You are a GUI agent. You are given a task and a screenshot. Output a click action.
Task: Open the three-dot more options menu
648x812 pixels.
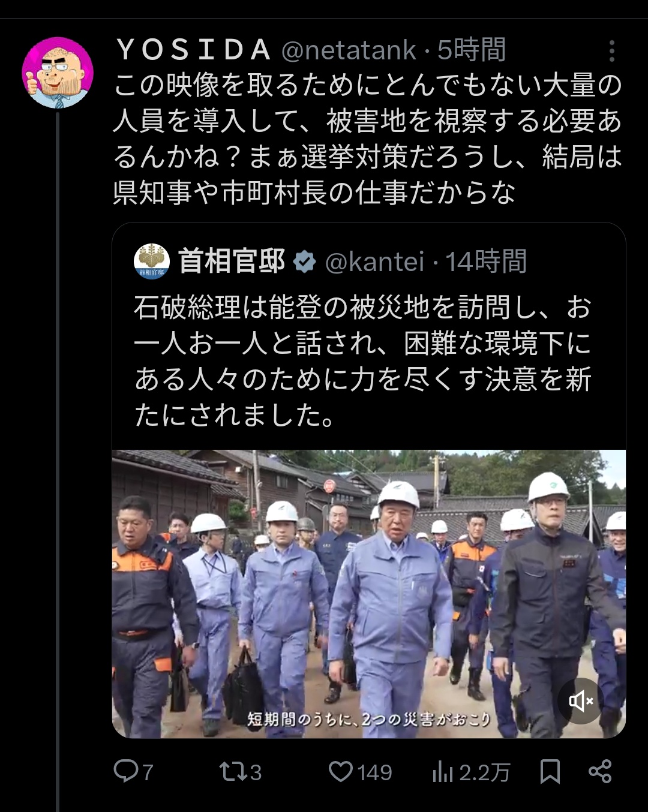(x=611, y=51)
